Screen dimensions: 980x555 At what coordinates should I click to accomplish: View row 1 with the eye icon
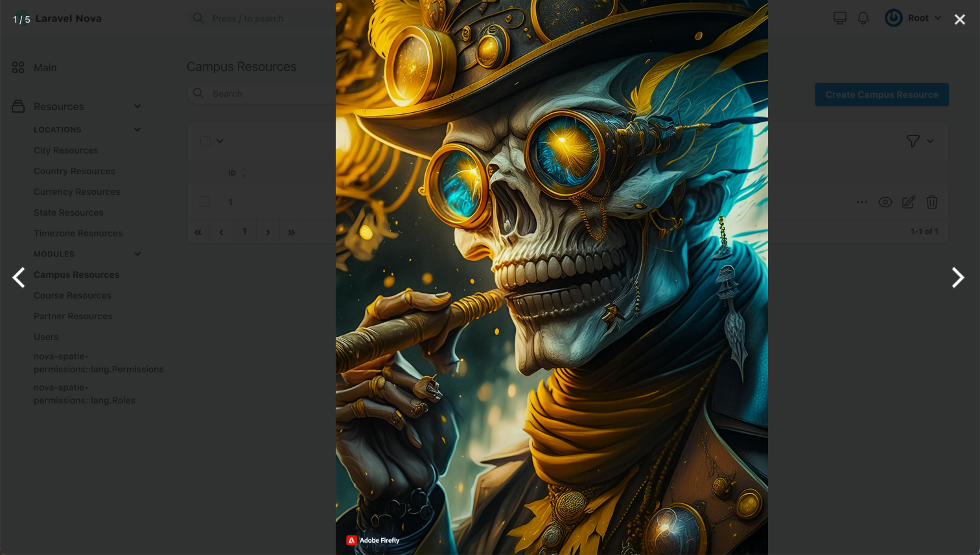point(885,202)
